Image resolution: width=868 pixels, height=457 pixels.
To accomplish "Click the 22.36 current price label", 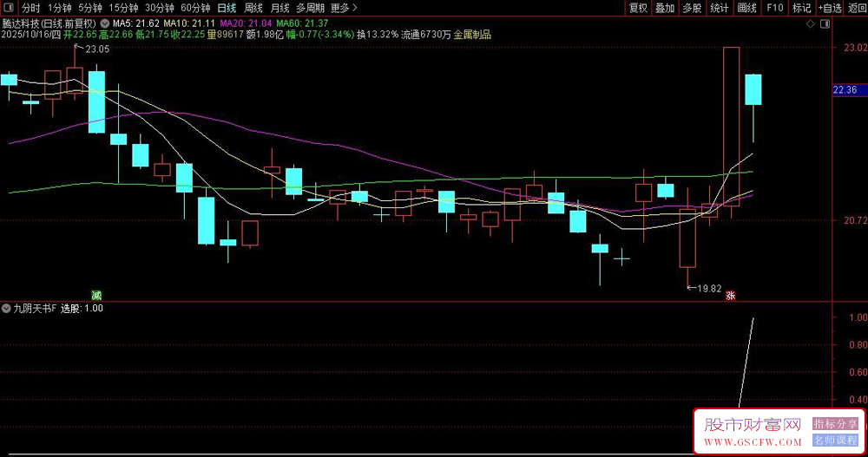I will (845, 89).
